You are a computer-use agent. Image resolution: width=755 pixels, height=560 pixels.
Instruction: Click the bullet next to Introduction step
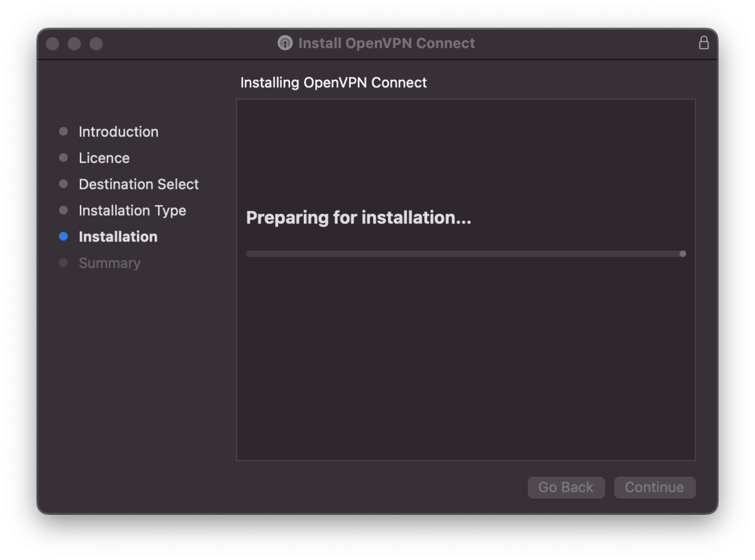point(63,132)
